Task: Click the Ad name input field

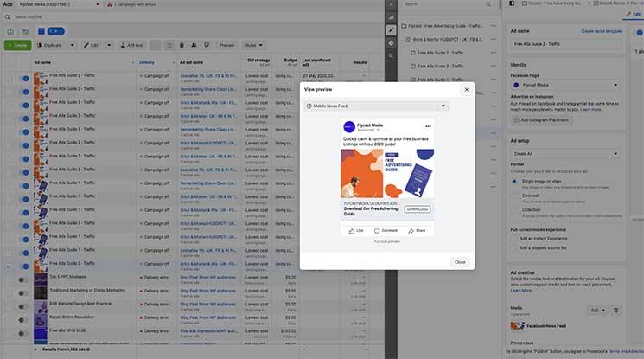Action: 566,44
